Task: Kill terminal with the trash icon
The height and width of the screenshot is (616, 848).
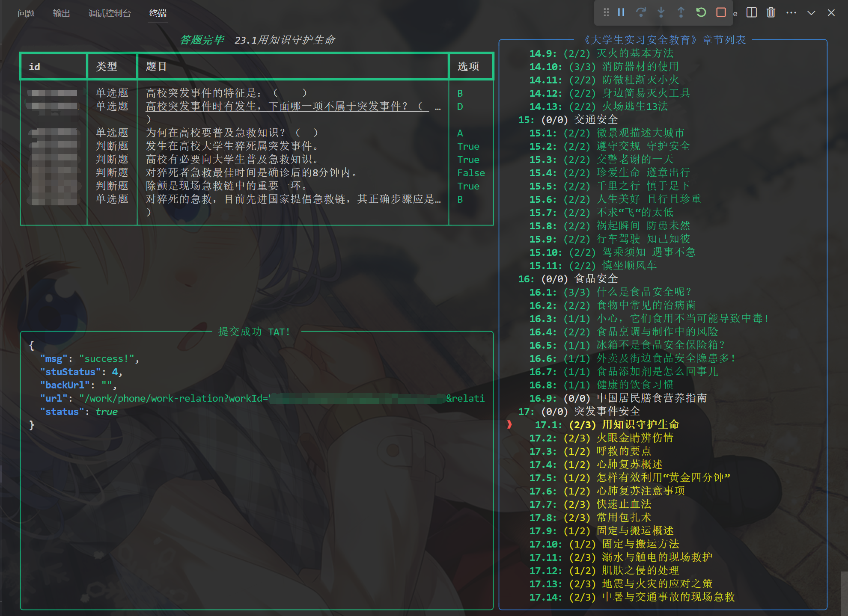Action: 771,12
